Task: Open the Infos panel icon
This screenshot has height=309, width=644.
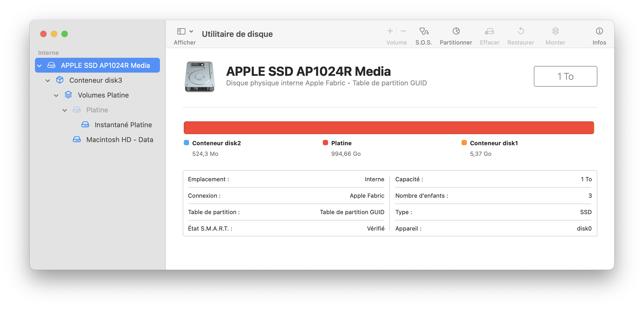Action: 599,32
